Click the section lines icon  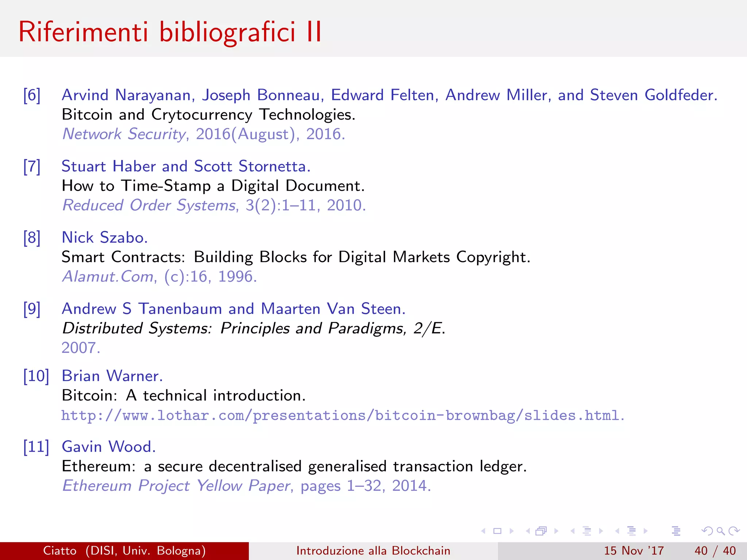631,531
